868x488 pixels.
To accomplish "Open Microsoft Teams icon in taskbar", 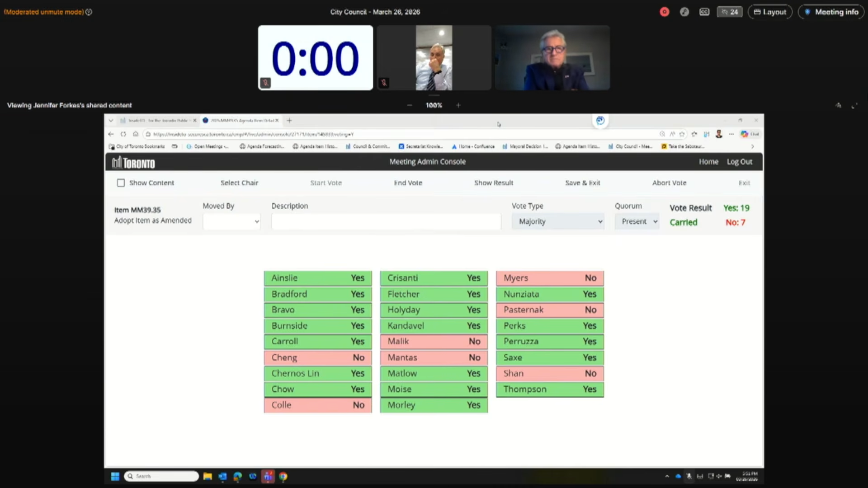I will [268, 476].
